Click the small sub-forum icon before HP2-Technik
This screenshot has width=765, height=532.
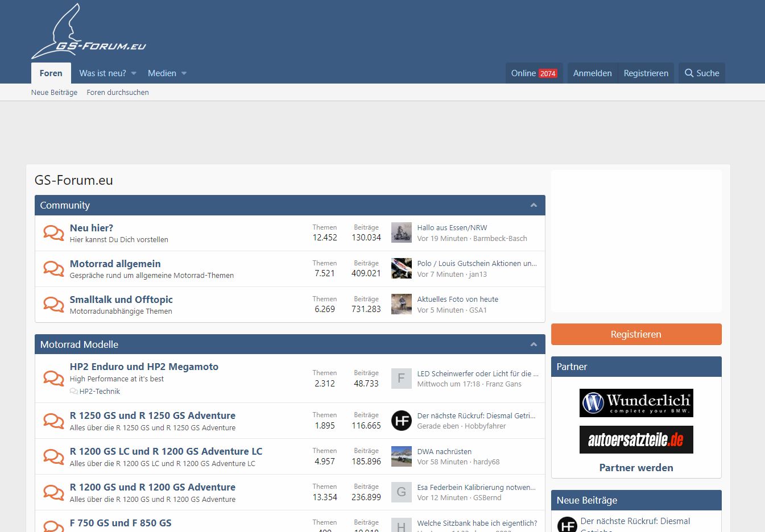(74, 392)
